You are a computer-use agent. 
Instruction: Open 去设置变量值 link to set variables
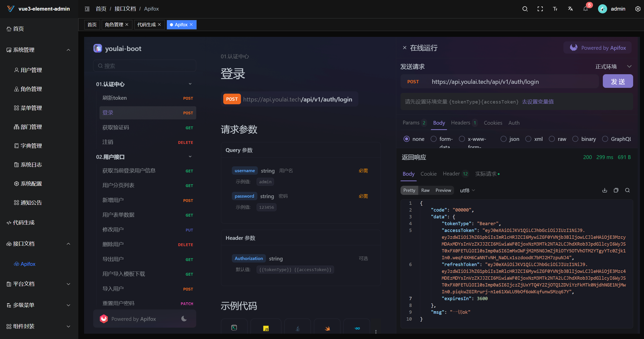pyautogui.click(x=537, y=101)
